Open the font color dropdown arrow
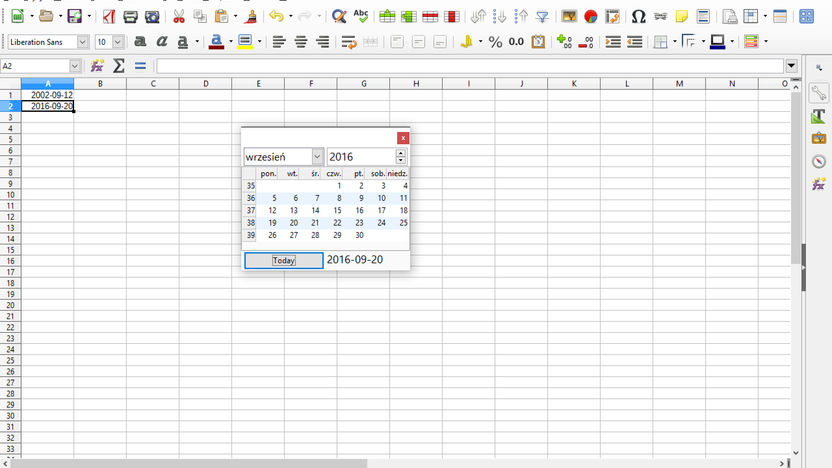Viewport: 832px width, 468px height. coord(230,41)
